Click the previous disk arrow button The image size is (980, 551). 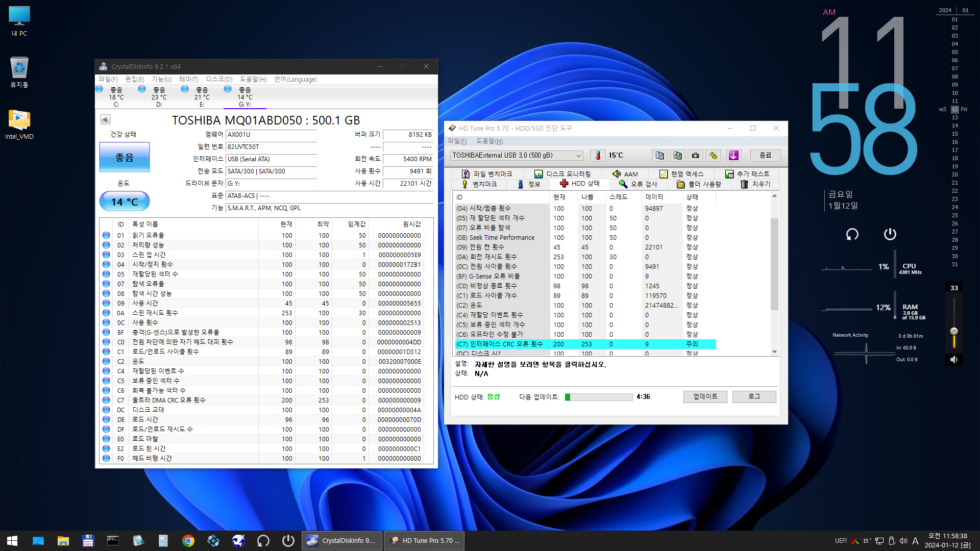click(x=105, y=120)
